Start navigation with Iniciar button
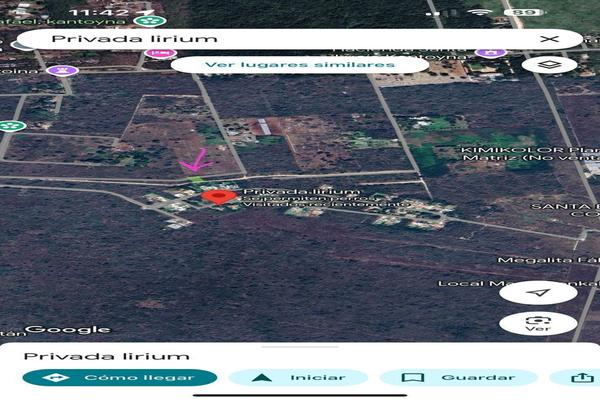The width and height of the screenshot is (600, 400). coord(298,378)
